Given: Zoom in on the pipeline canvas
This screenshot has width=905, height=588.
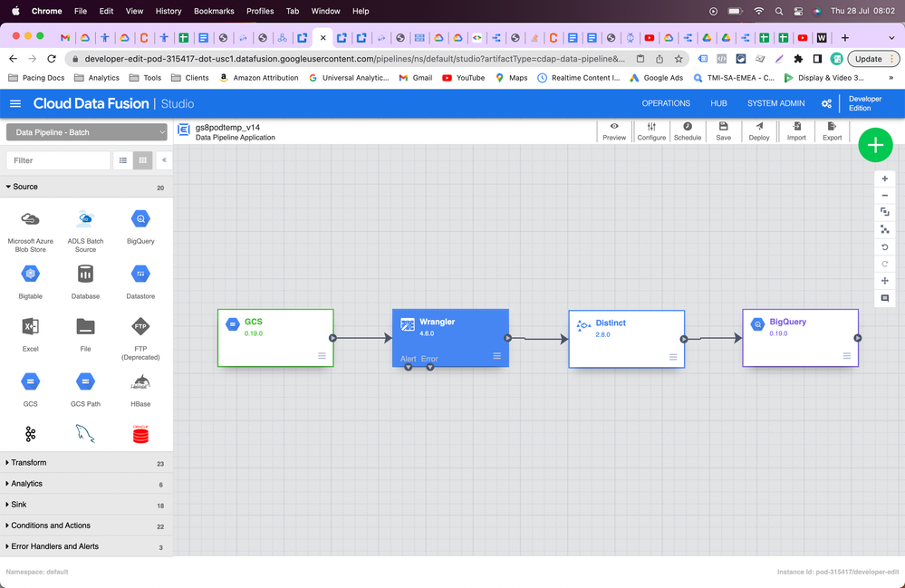Looking at the screenshot, I should point(884,178).
